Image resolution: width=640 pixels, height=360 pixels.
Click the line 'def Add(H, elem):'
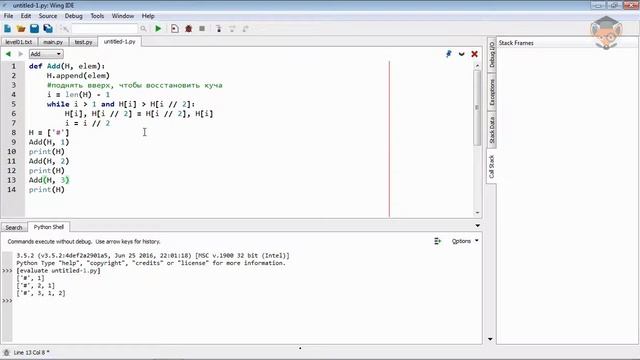(67, 66)
